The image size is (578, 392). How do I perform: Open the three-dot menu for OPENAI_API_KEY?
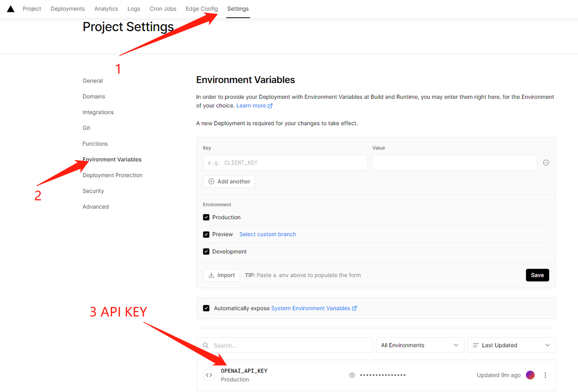(x=545, y=375)
